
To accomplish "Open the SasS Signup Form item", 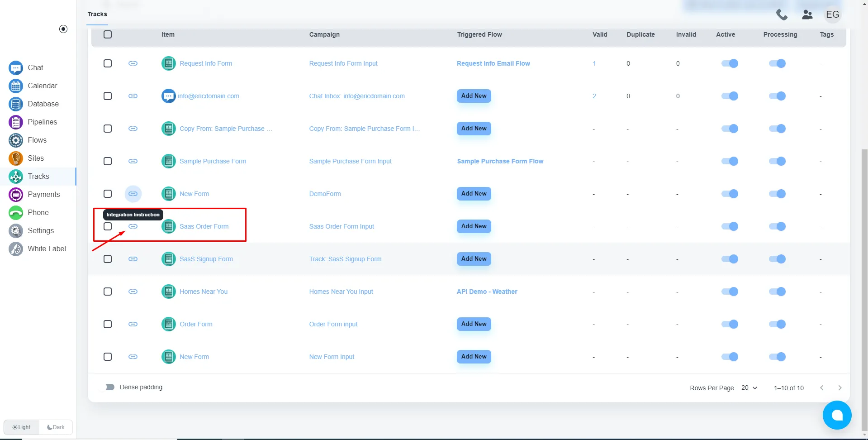I will click(x=206, y=259).
